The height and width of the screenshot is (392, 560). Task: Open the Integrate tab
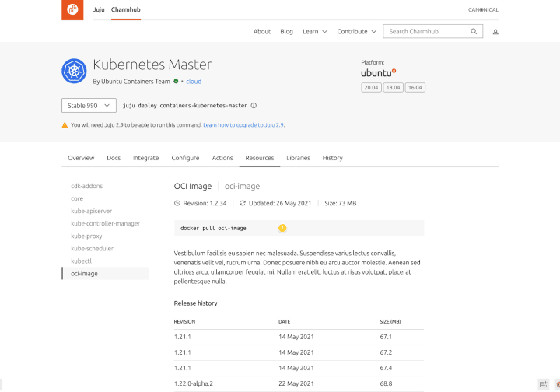(x=145, y=158)
